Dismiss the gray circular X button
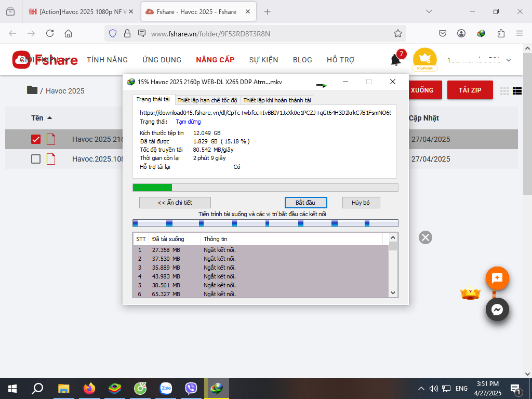The image size is (532, 399). (x=425, y=237)
